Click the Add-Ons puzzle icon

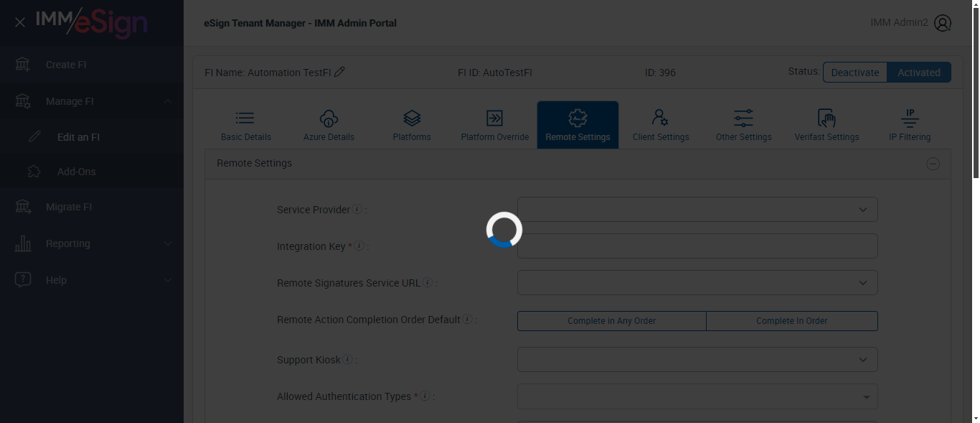34,172
